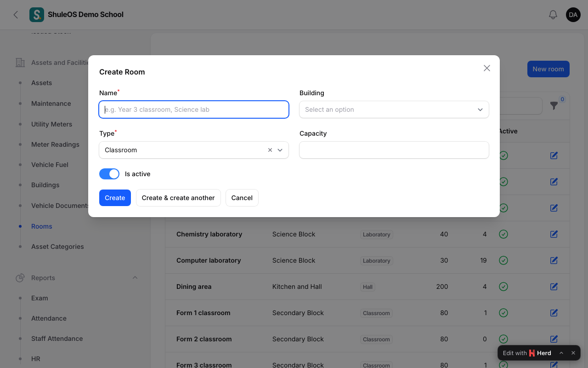Click the New room button

coord(548,69)
